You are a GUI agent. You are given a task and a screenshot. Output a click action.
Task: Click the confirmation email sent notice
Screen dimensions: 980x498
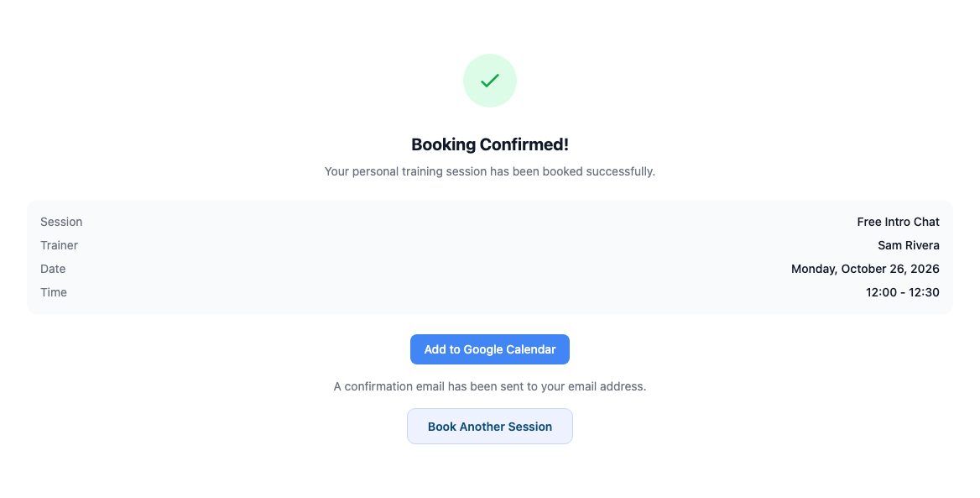(x=490, y=386)
